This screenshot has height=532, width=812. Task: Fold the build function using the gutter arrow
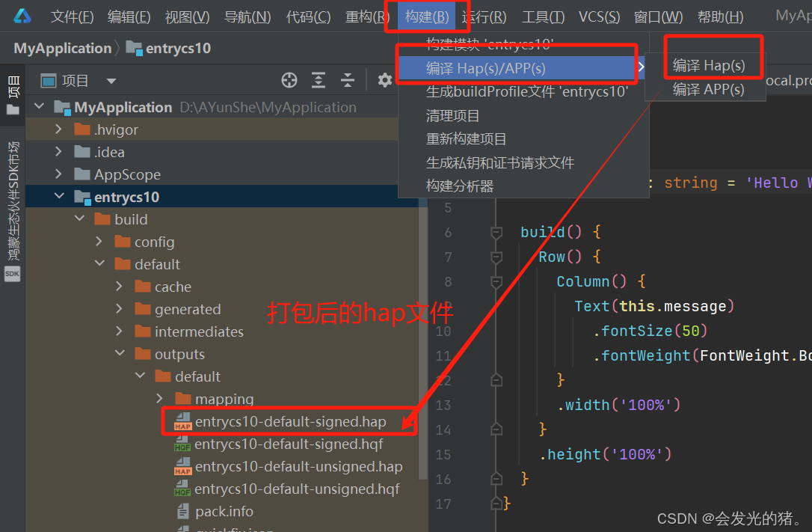[496, 232]
